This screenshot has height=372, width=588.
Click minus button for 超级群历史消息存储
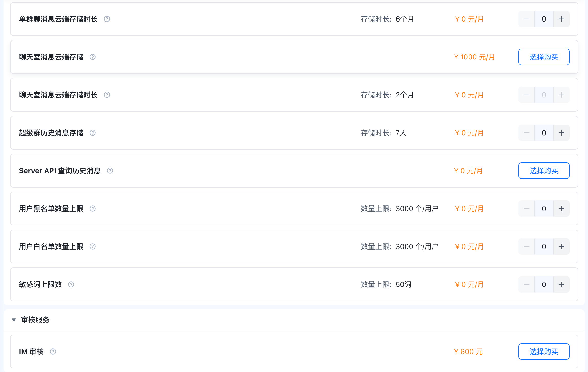coord(527,133)
